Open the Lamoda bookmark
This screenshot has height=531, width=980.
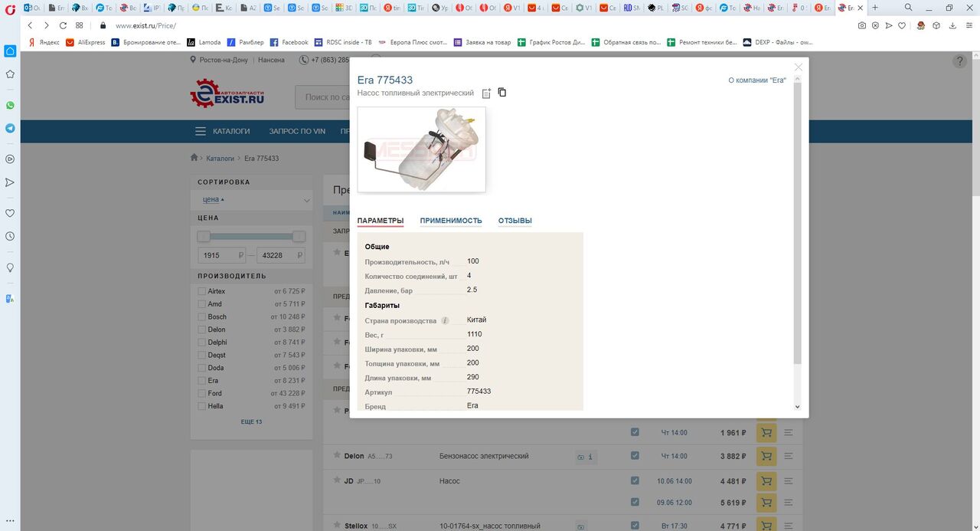tap(204, 42)
